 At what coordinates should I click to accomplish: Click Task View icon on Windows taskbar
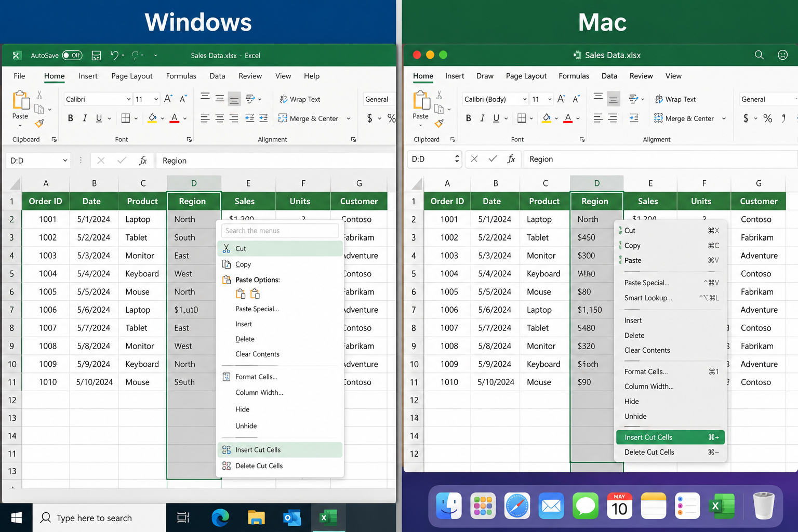coord(183,518)
